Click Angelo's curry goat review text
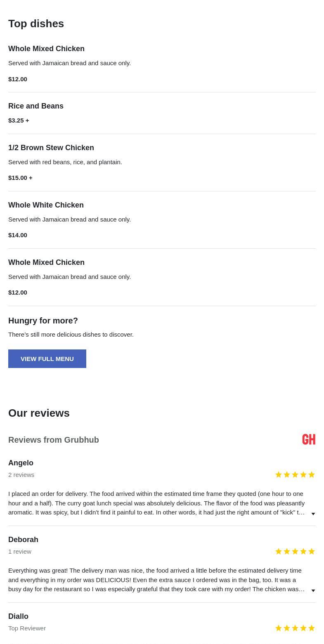Screen dimensions: 324x644 point(156,503)
